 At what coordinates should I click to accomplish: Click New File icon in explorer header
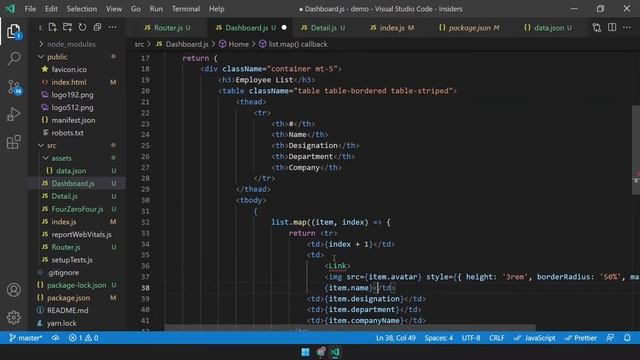click(53, 27)
